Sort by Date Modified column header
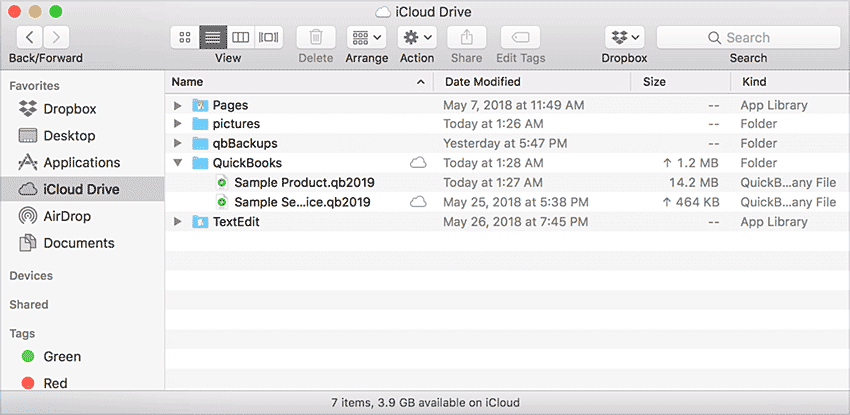The height and width of the screenshot is (415, 850). click(532, 82)
